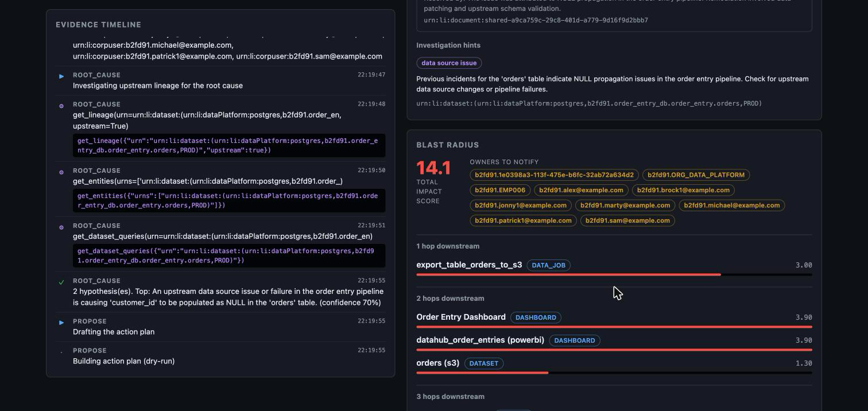Open the get_lineage JSON code block
This screenshot has height=411, width=868.
click(229, 146)
